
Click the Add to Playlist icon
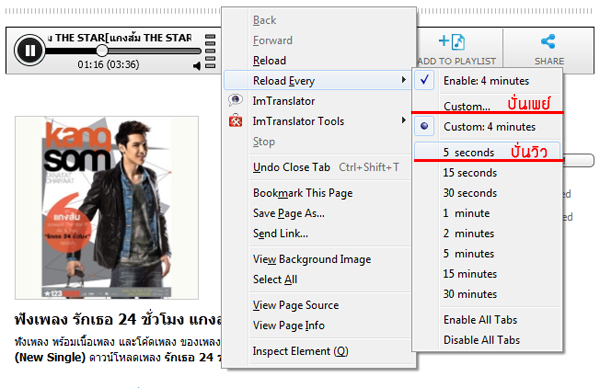pyautogui.click(x=452, y=42)
